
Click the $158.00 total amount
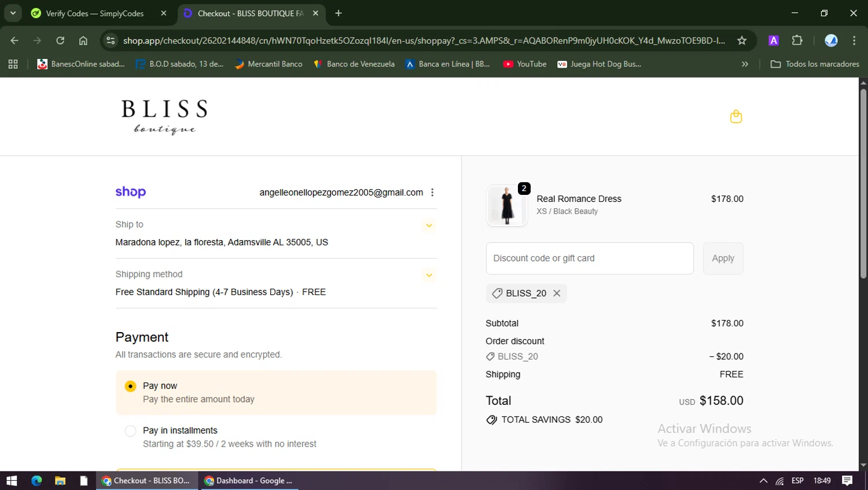click(x=721, y=401)
